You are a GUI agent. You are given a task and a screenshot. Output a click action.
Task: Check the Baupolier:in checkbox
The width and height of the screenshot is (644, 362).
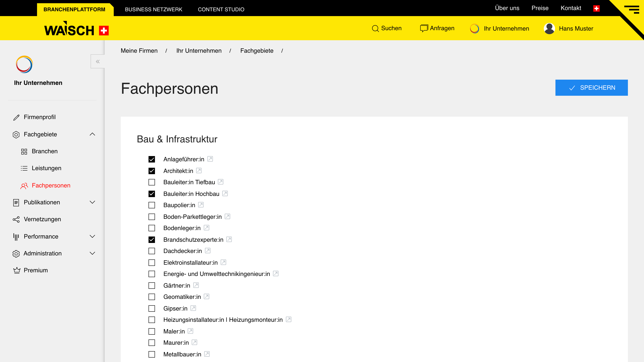pyautogui.click(x=152, y=205)
